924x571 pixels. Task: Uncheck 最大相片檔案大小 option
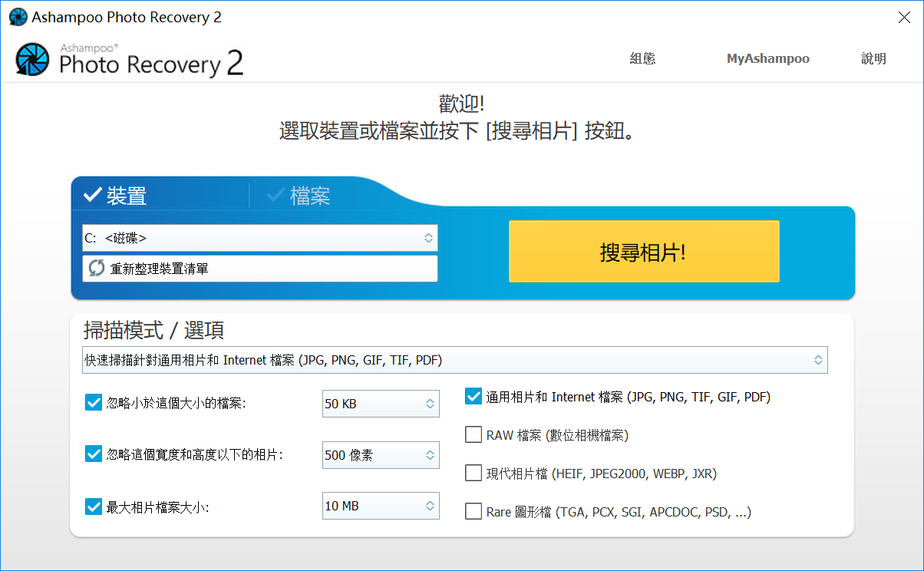pos(94,506)
